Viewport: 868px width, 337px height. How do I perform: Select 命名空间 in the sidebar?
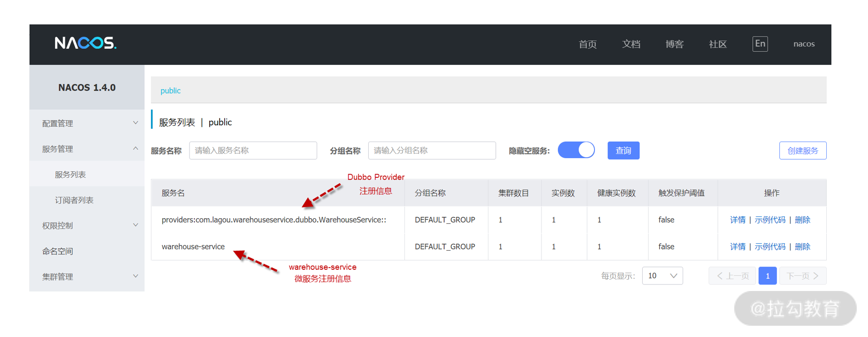pos(58,251)
